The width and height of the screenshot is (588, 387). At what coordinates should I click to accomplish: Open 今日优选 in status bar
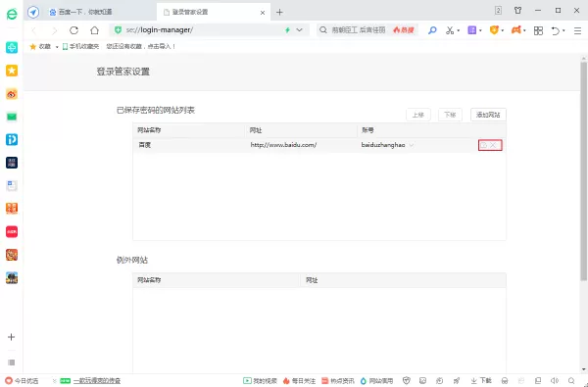tap(22, 381)
